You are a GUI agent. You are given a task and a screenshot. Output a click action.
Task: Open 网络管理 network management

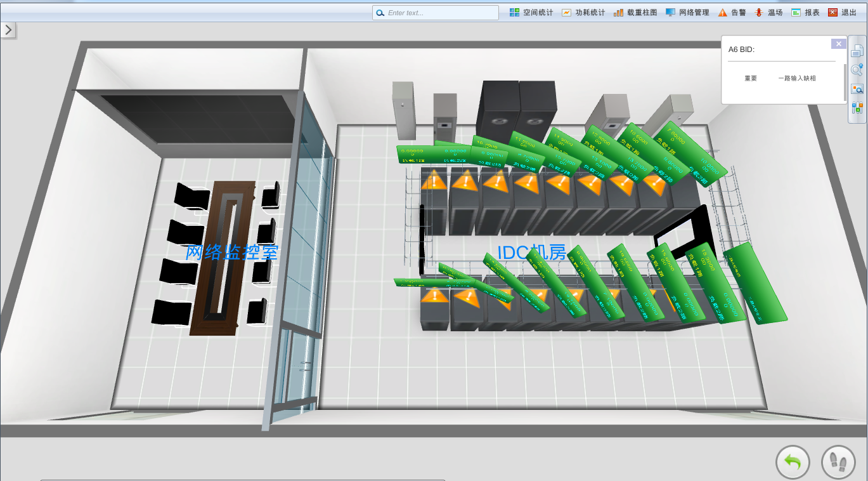click(687, 13)
